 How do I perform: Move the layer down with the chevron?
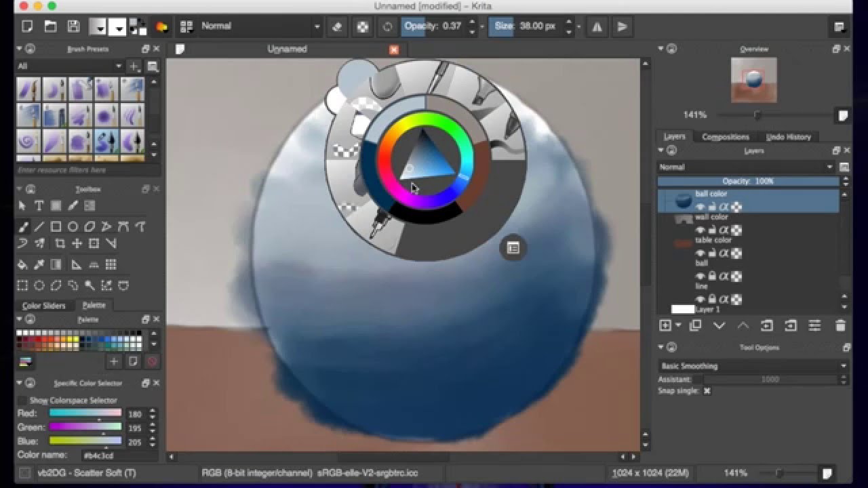tap(719, 326)
